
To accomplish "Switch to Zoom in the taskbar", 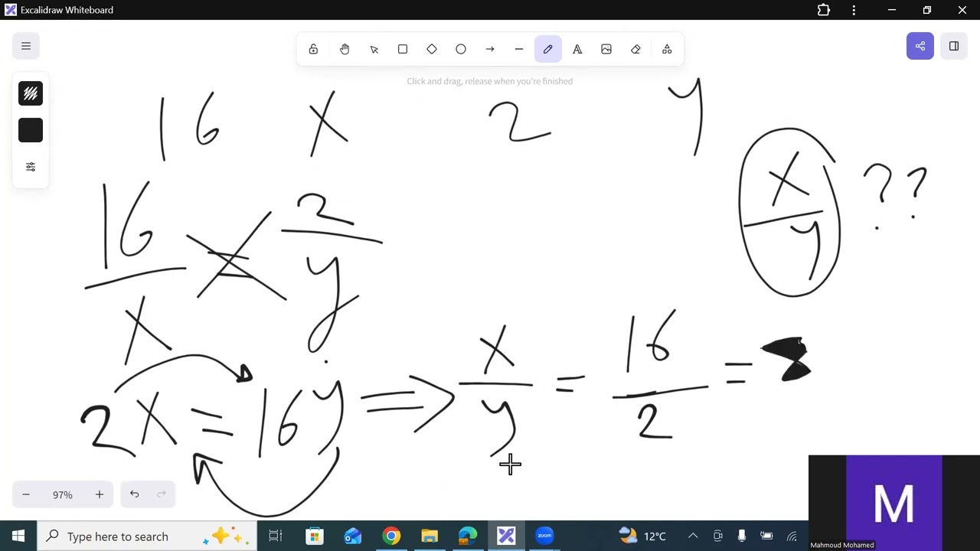I will (x=544, y=536).
